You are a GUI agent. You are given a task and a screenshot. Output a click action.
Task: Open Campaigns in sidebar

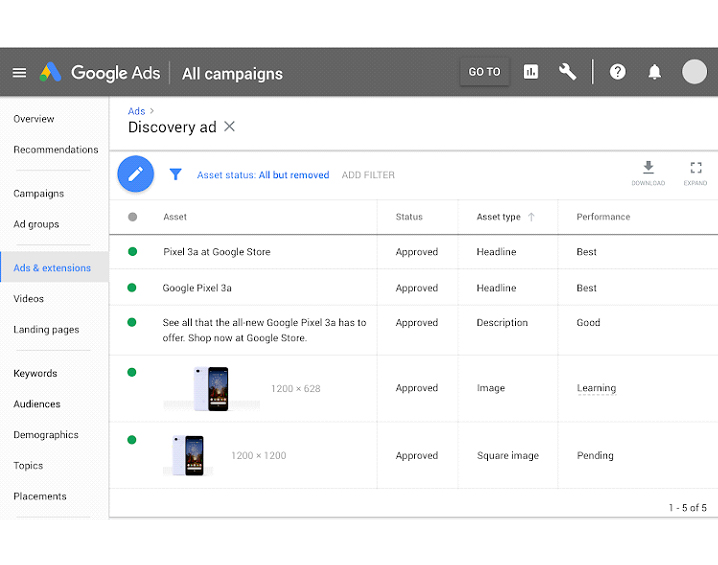(x=38, y=194)
